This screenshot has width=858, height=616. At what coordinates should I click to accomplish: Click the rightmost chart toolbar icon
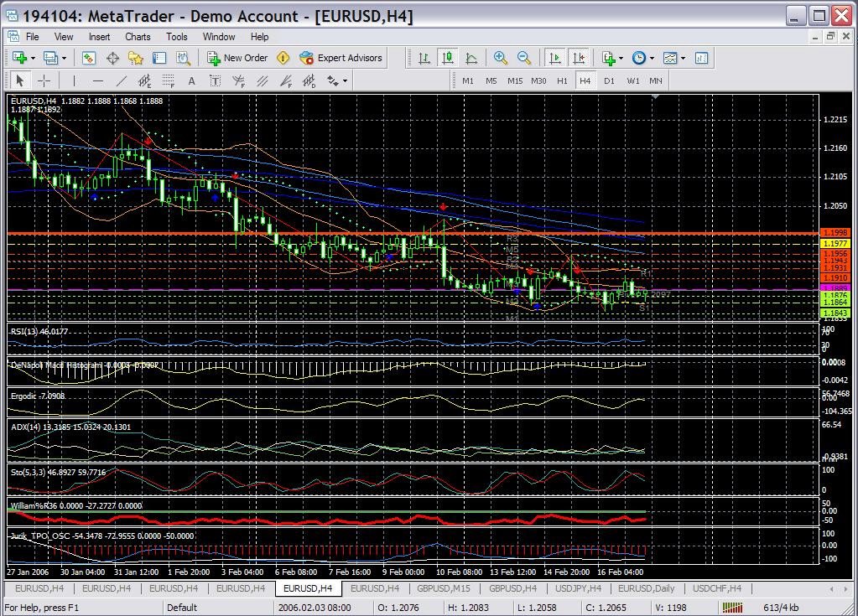pos(701,58)
